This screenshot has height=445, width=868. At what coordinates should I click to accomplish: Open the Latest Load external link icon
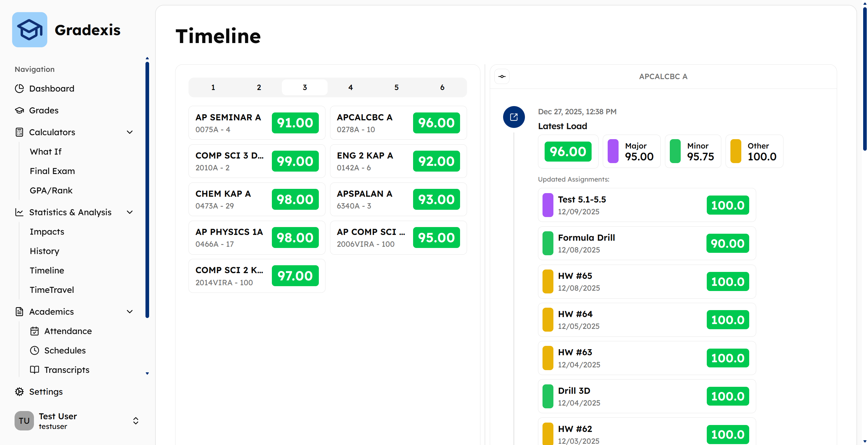click(x=514, y=117)
